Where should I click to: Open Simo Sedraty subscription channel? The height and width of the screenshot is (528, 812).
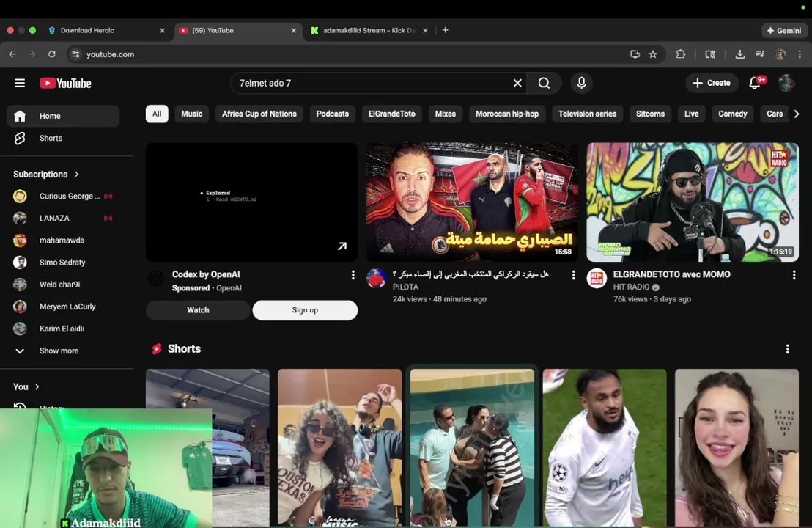(63, 263)
